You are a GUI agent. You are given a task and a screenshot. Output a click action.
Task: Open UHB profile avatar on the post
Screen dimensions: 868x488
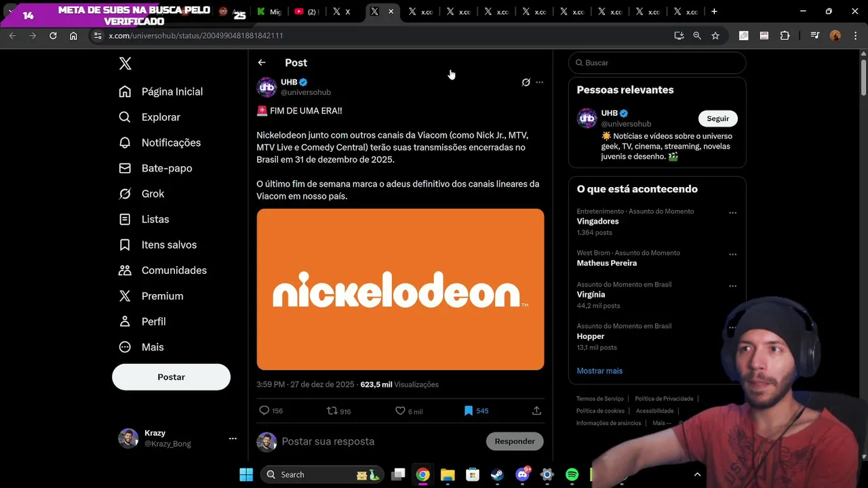[267, 87]
